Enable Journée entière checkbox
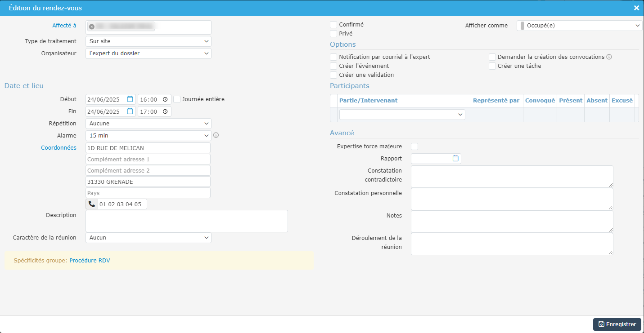644x333 pixels. click(x=177, y=99)
